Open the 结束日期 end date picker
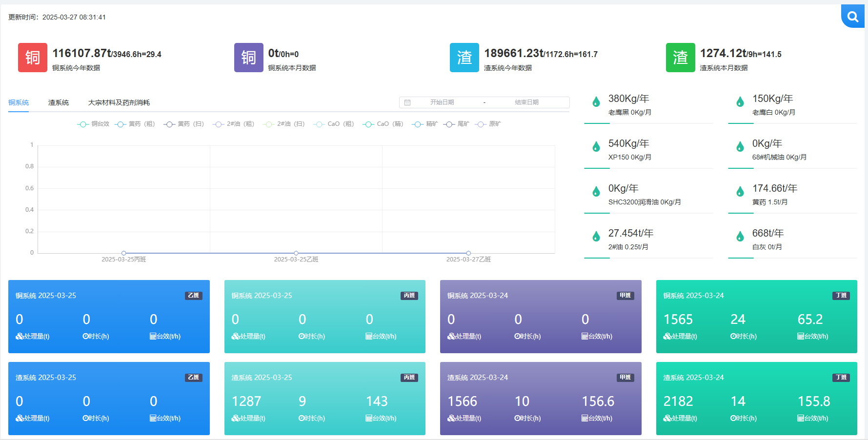868x440 pixels. click(526, 102)
